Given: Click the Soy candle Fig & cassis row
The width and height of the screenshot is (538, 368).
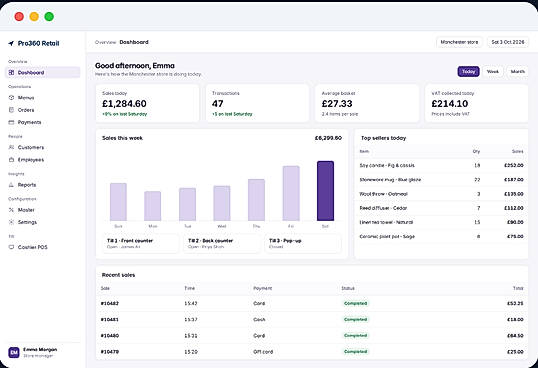Looking at the screenshot, I should pyautogui.click(x=441, y=165).
